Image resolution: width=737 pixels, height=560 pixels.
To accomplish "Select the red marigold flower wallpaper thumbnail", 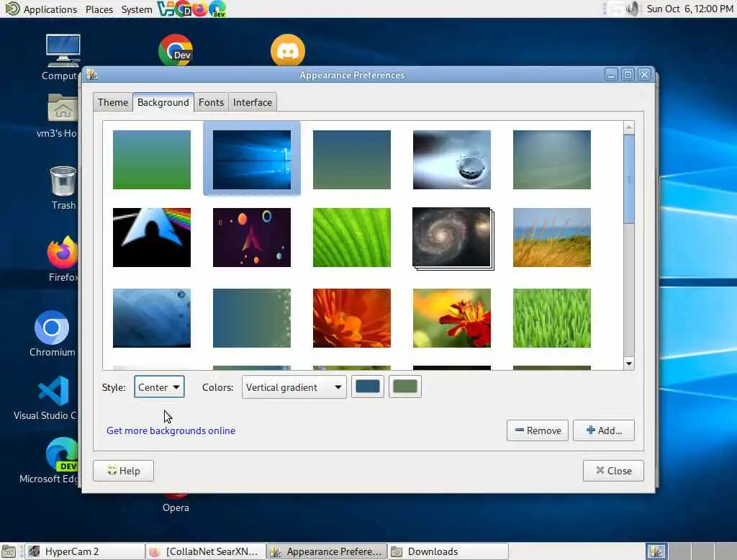I will 452,318.
